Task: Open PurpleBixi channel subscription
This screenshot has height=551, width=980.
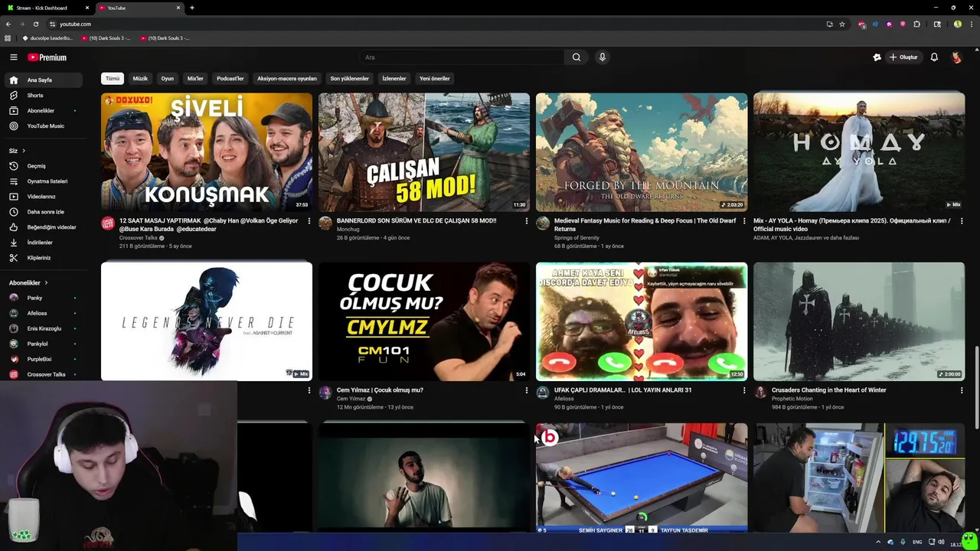Action: pos(45,359)
